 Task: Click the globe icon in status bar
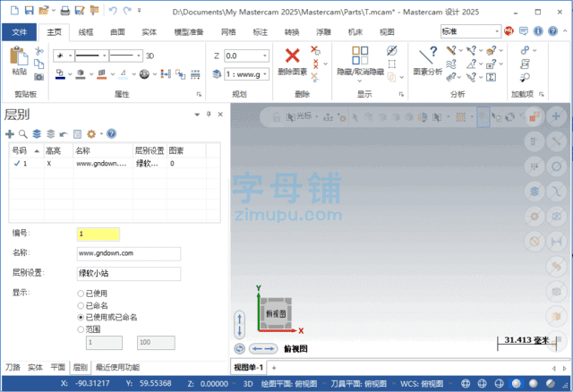point(466,383)
